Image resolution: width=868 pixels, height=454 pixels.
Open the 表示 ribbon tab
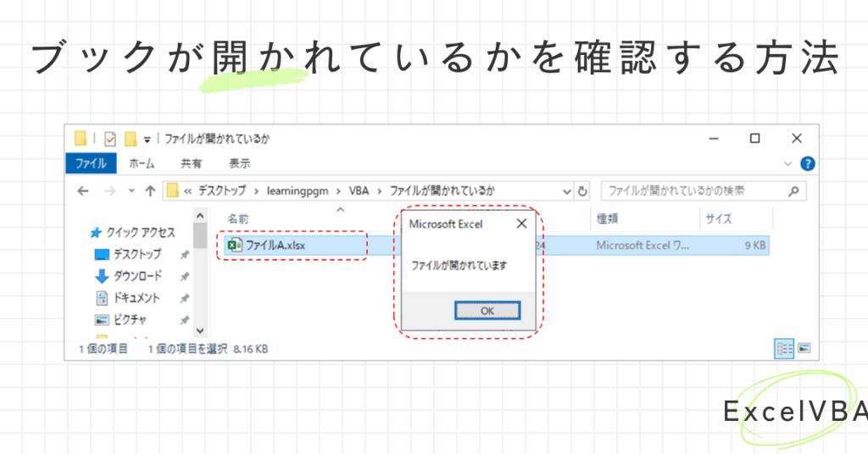point(239,163)
